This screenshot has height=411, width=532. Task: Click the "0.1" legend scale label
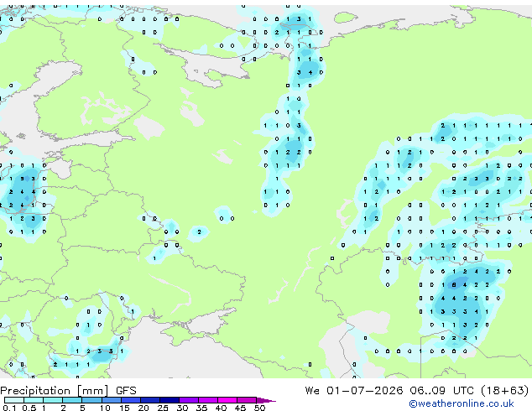[9, 408]
